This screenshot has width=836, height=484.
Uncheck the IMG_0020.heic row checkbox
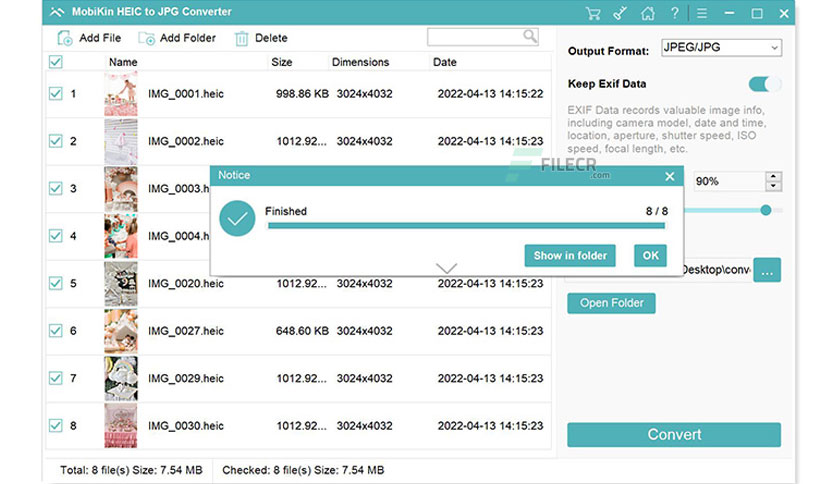click(55, 284)
